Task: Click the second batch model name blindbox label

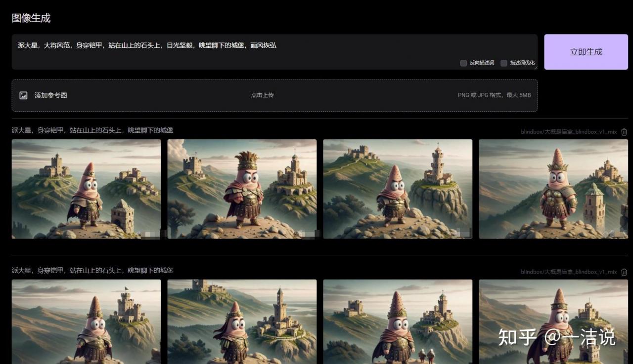Action: (569, 272)
